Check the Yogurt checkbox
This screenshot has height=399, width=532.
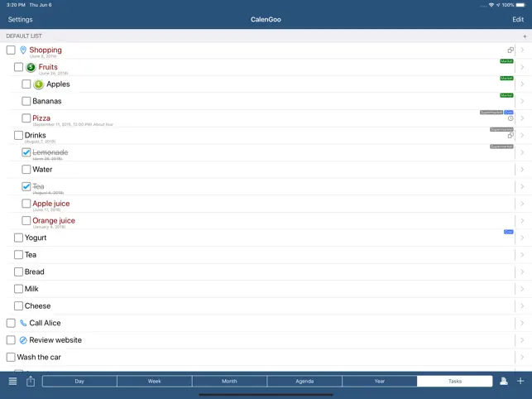pos(18,238)
